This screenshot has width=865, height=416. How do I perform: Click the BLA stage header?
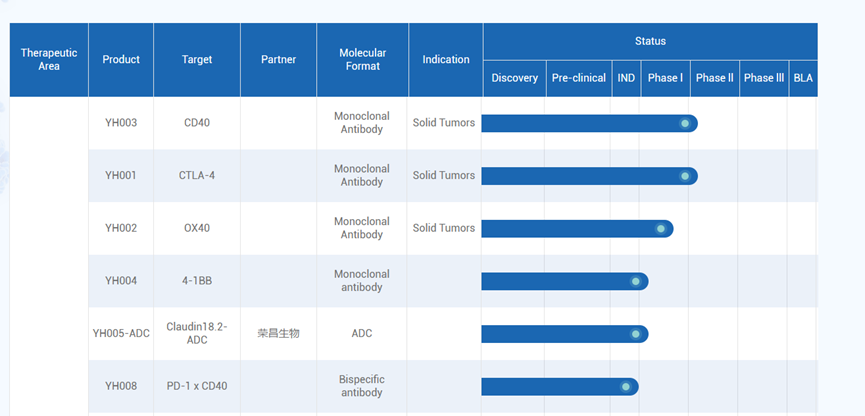coord(803,78)
